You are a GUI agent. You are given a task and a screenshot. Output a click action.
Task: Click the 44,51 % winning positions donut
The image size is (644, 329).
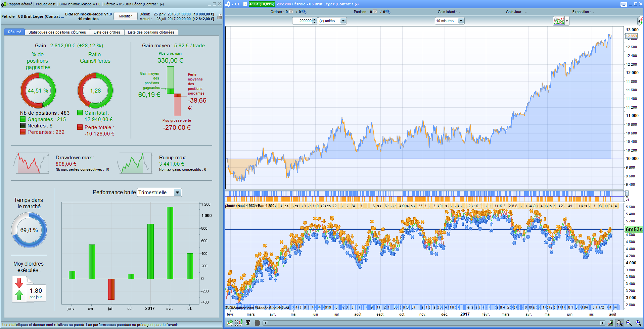point(38,91)
